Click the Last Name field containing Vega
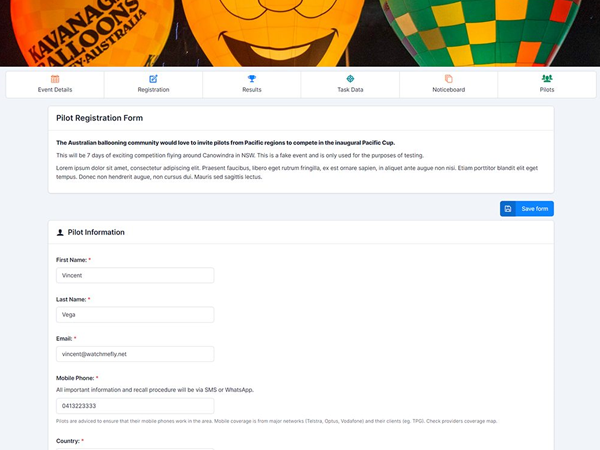 tap(135, 315)
